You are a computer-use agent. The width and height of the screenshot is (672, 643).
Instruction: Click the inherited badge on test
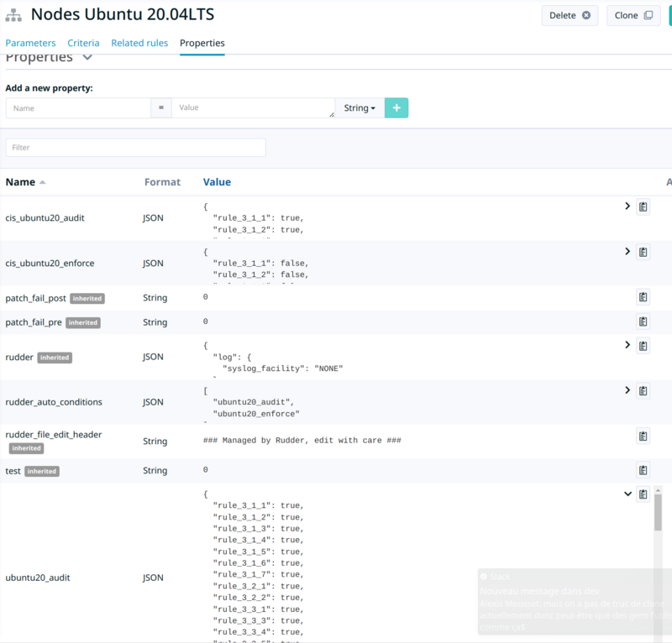[x=41, y=471]
